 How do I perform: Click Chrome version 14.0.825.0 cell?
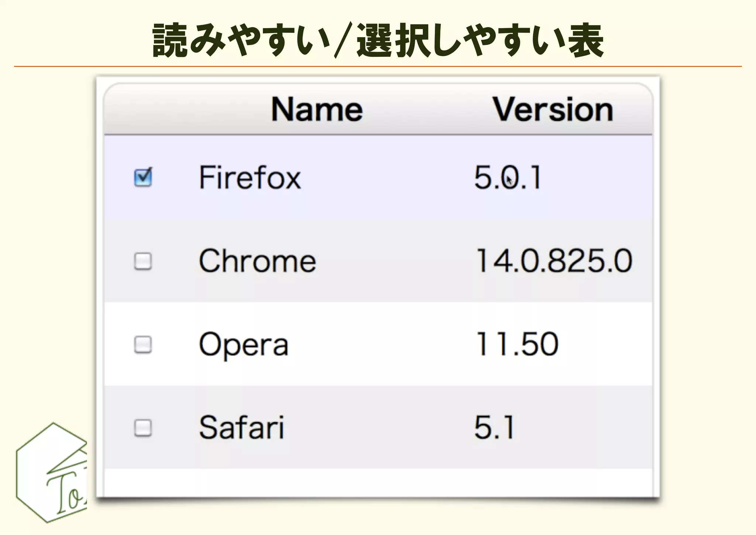pos(554,261)
